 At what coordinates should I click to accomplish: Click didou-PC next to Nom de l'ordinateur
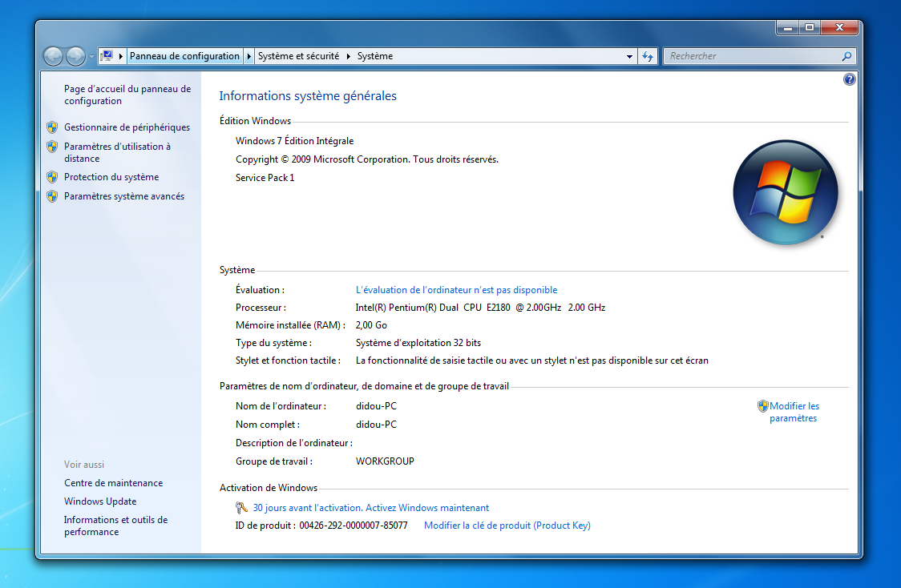pyautogui.click(x=376, y=406)
